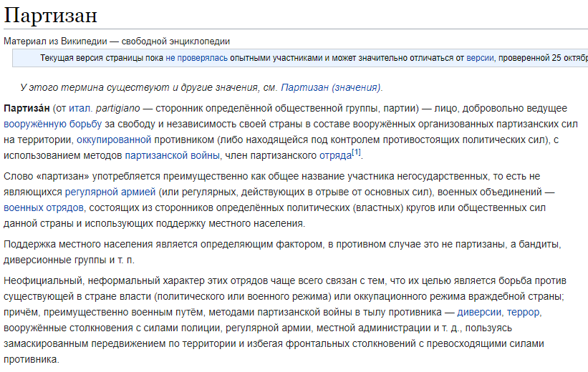Open the 'террор' link

click(523, 312)
